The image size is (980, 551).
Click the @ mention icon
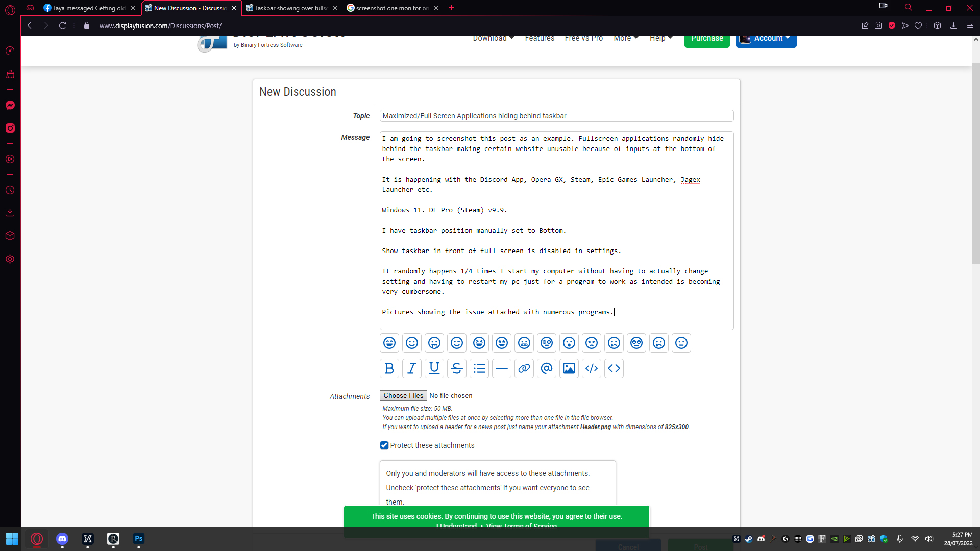546,368
